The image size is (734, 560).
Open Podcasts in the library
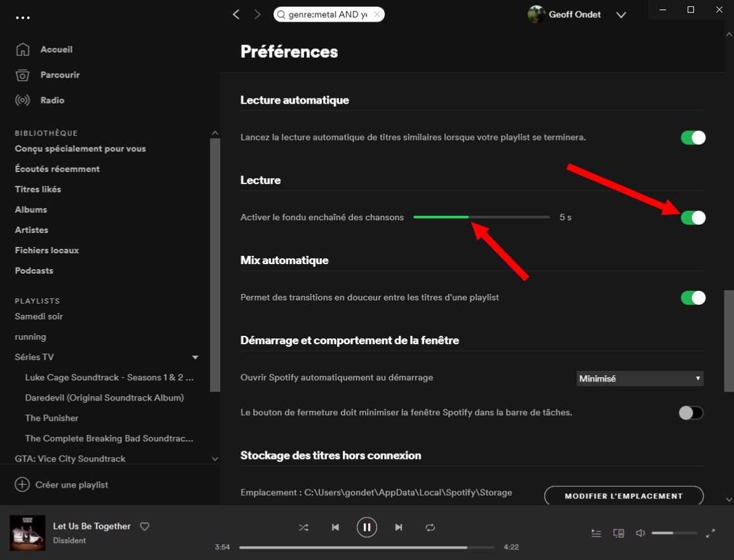point(34,270)
